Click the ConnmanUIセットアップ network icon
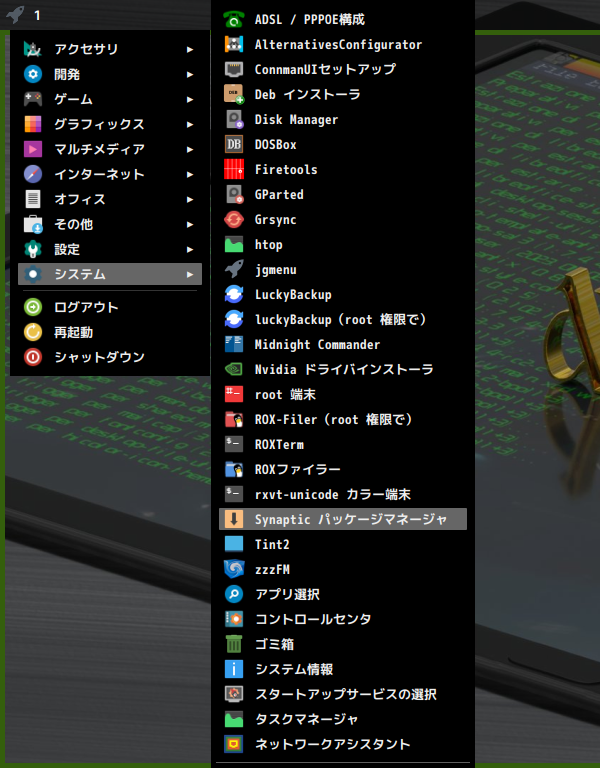Screen dimensions: 600x768 234,69
